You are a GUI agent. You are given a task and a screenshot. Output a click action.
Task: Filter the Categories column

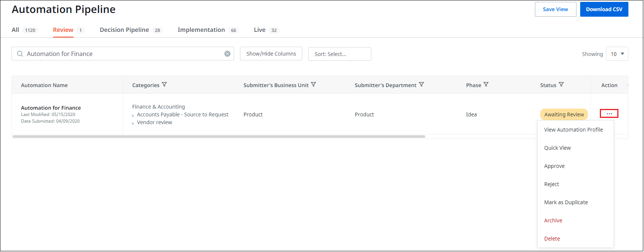164,84
